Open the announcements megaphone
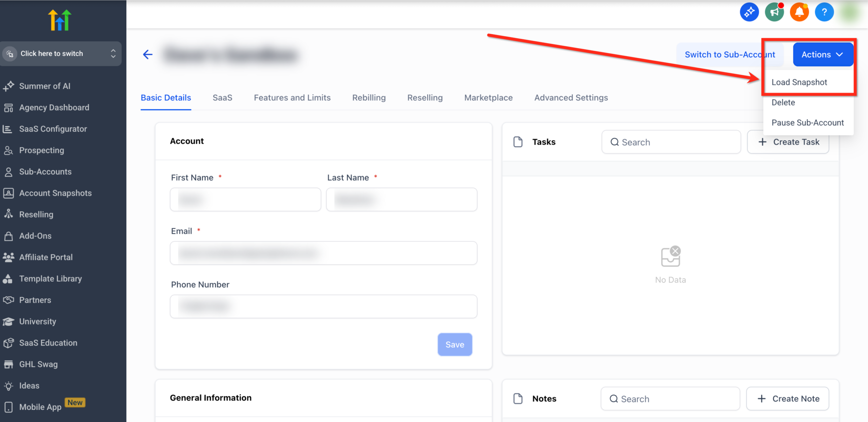Image resolution: width=868 pixels, height=422 pixels. [774, 12]
